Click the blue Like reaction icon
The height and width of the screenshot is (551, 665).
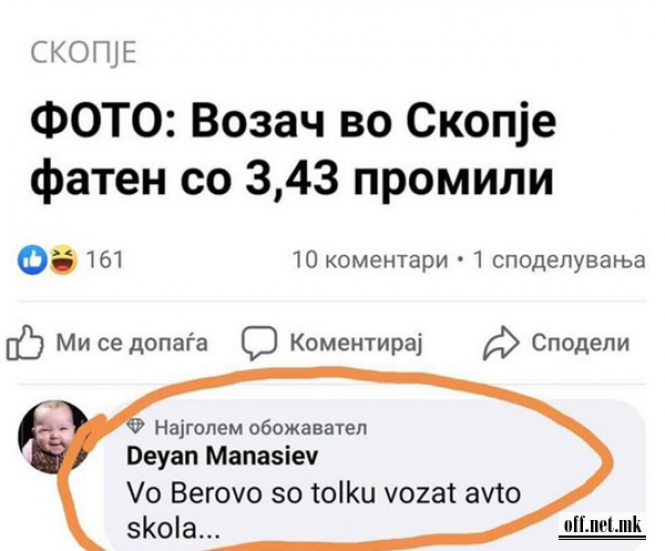click(x=32, y=260)
